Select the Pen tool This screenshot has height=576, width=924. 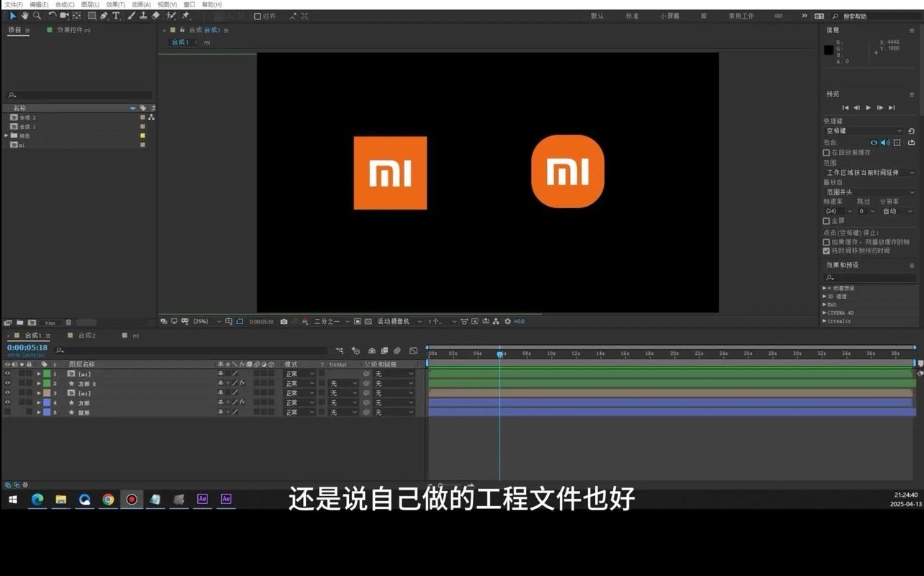click(x=104, y=16)
